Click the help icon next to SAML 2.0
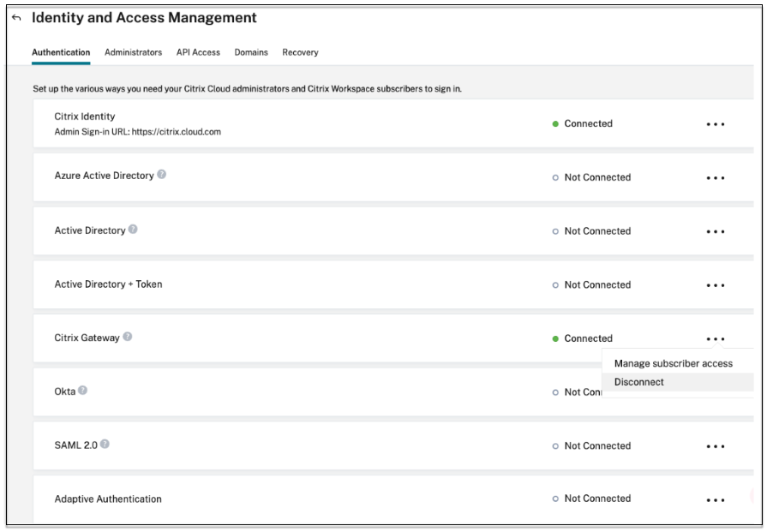 pos(104,445)
